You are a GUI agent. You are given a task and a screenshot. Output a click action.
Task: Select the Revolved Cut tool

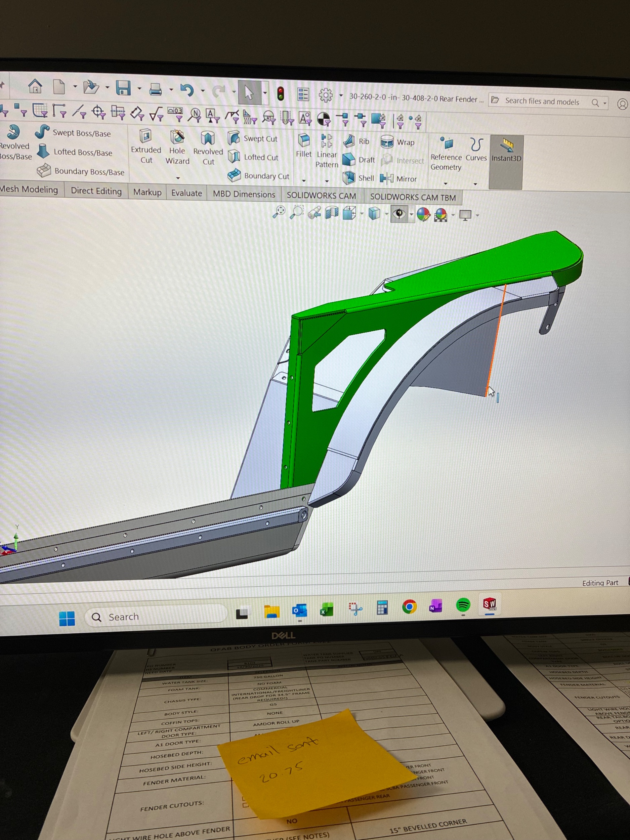coord(208,148)
